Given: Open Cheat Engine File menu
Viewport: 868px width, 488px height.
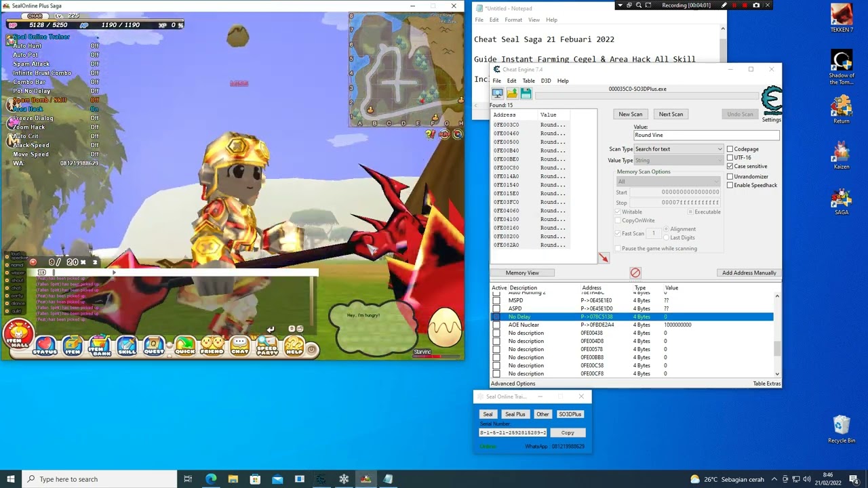Looking at the screenshot, I should pyautogui.click(x=497, y=81).
